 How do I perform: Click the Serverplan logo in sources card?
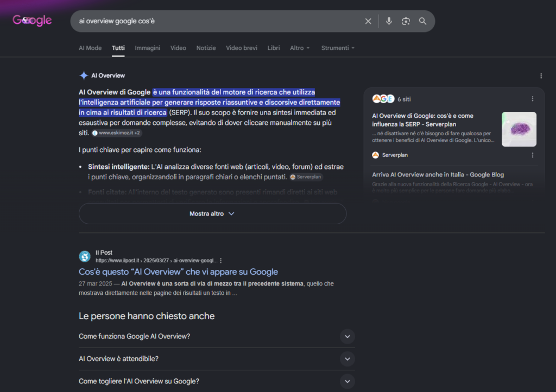coord(376,155)
